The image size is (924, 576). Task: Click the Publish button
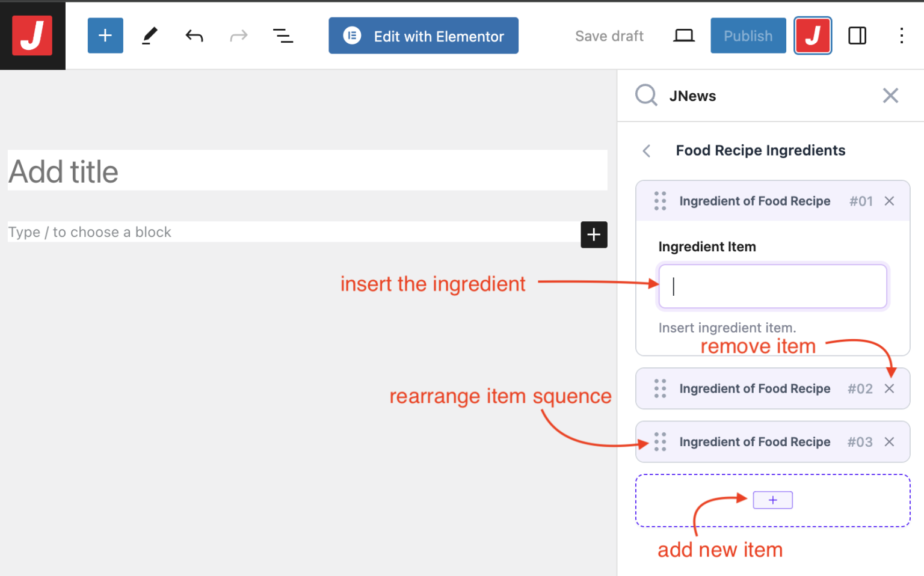[x=748, y=35]
